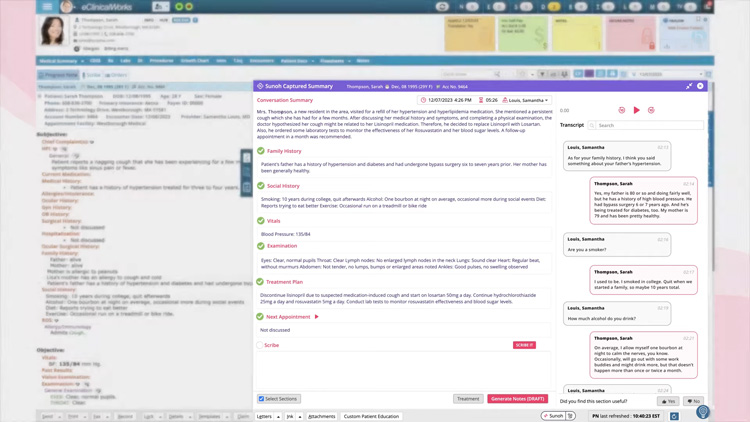The height and width of the screenshot is (422, 750).
Task: Play audio arrow beside Next Appointment
Action: [x=316, y=317]
